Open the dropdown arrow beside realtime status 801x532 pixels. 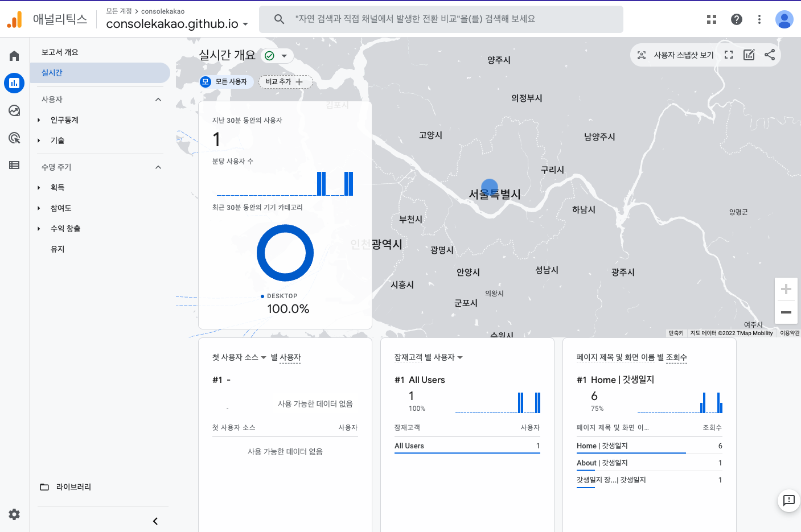[x=284, y=56]
